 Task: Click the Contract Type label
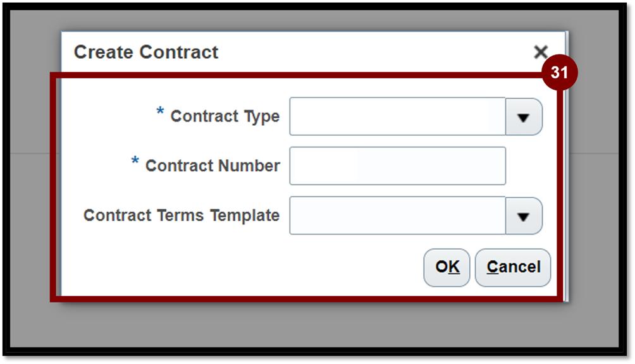click(x=225, y=117)
